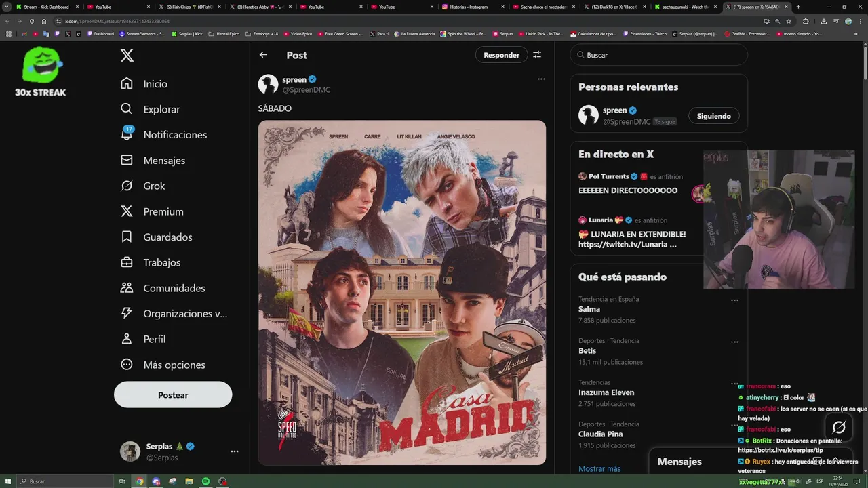
Task: Open the Casa Madrid poster image
Action: click(x=402, y=293)
